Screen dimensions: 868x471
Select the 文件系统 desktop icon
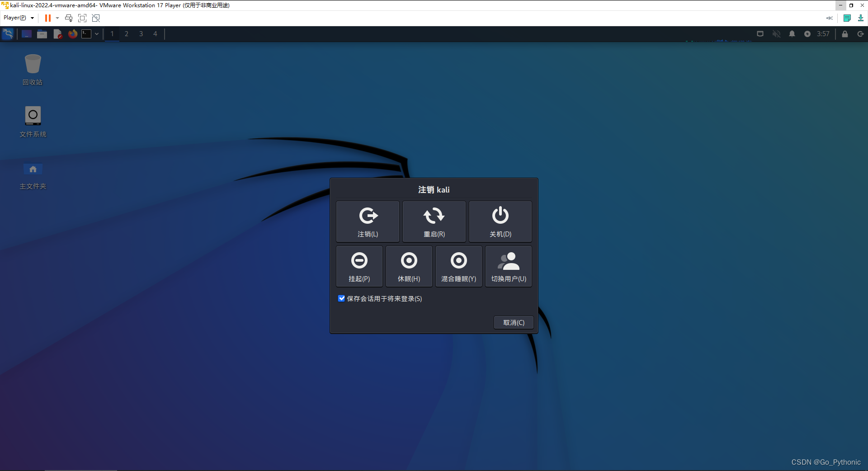tap(33, 122)
